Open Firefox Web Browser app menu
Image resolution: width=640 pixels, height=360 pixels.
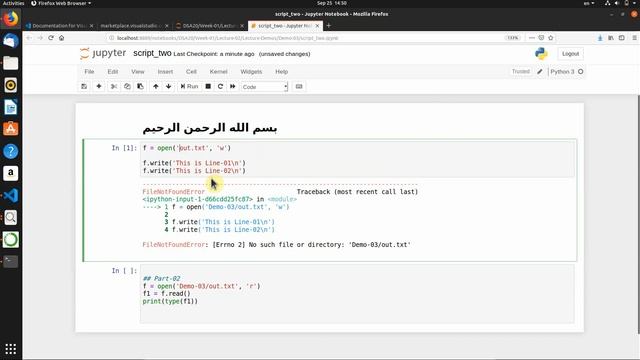[61, 3]
